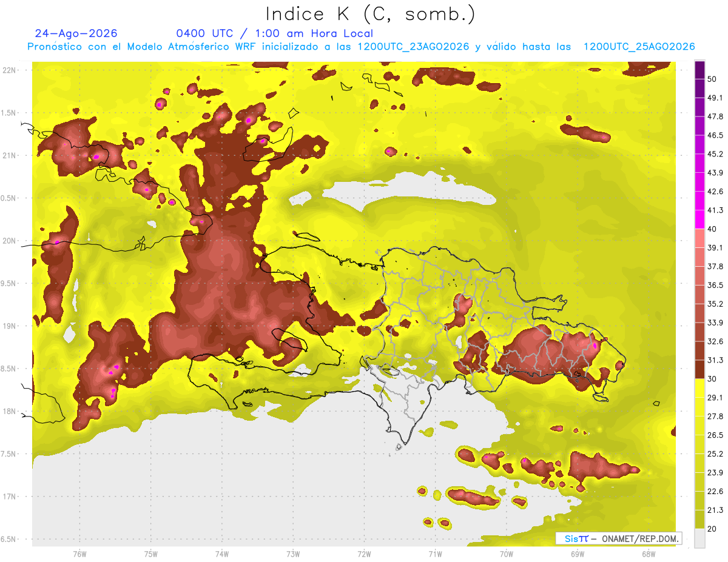Click the "0400 UTC / 1:00 am Hora Local" text
This screenshot has height=562, width=728.
point(274,33)
